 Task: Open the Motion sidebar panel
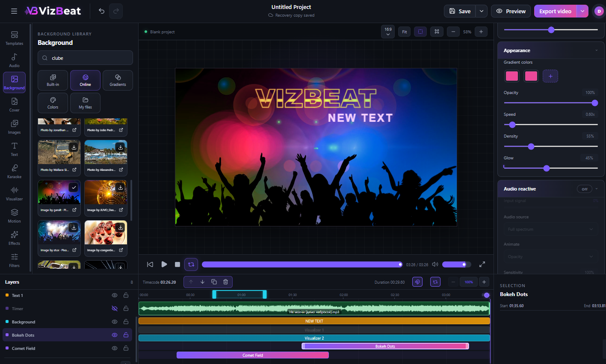point(14,216)
